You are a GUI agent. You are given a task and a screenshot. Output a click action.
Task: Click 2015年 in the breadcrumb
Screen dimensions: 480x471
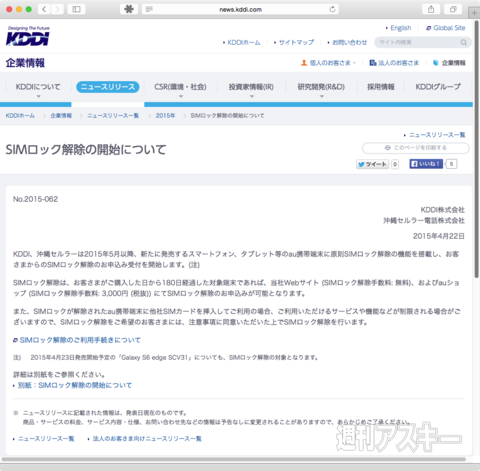(x=165, y=116)
